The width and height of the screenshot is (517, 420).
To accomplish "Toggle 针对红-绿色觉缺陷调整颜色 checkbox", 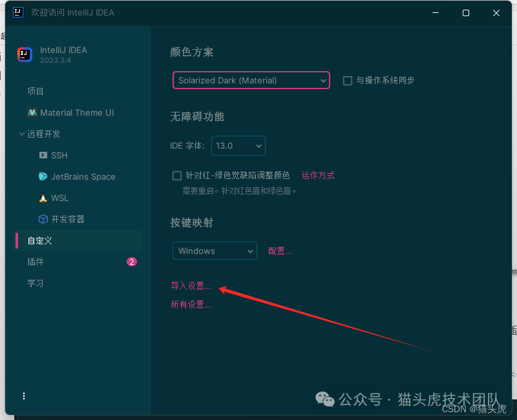I will point(177,175).
